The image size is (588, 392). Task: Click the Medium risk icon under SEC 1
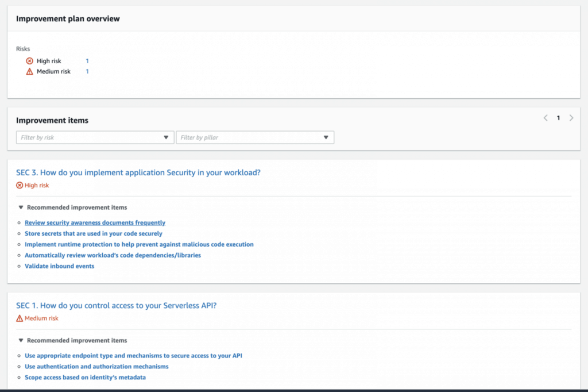19,318
